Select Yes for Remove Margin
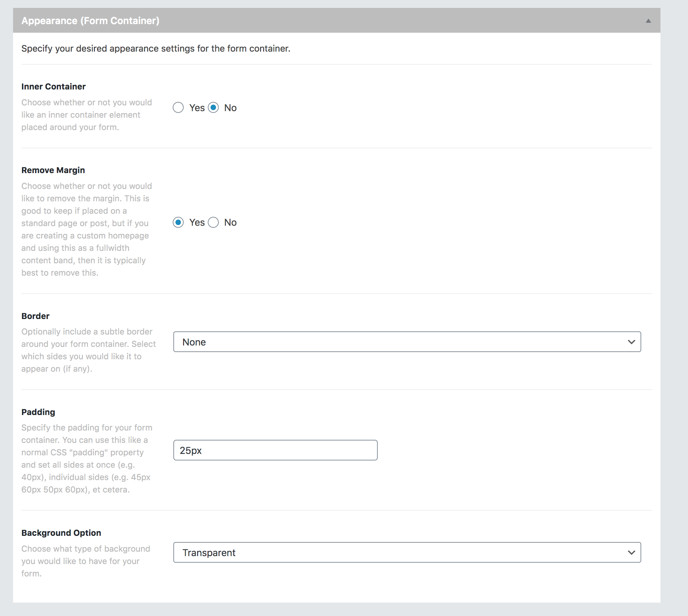Screen dimensions: 688x616 pyautogui.click(x=178, y=222)
